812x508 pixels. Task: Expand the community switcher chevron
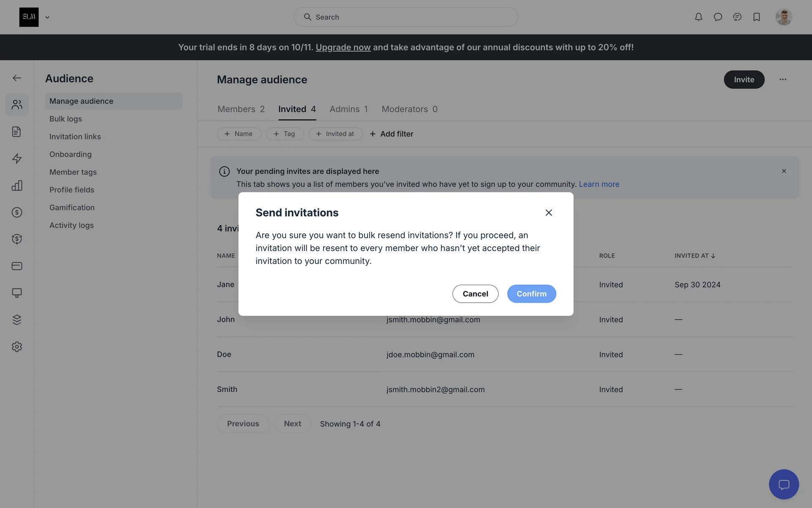click(47, 17)
